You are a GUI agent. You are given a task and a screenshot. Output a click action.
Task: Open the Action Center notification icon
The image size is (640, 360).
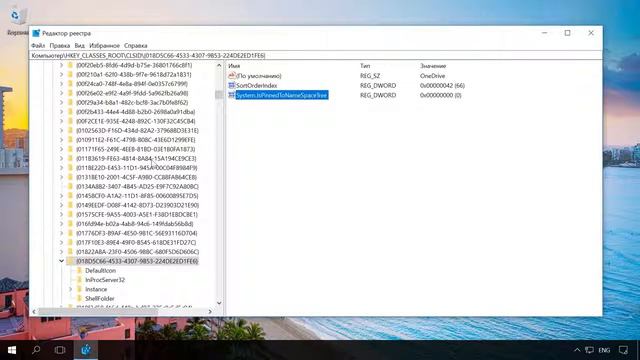pos(623,350)
